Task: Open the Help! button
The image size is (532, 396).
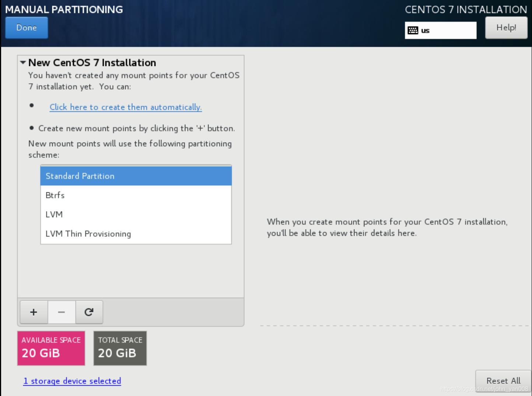Action: (x=506, y=28)
